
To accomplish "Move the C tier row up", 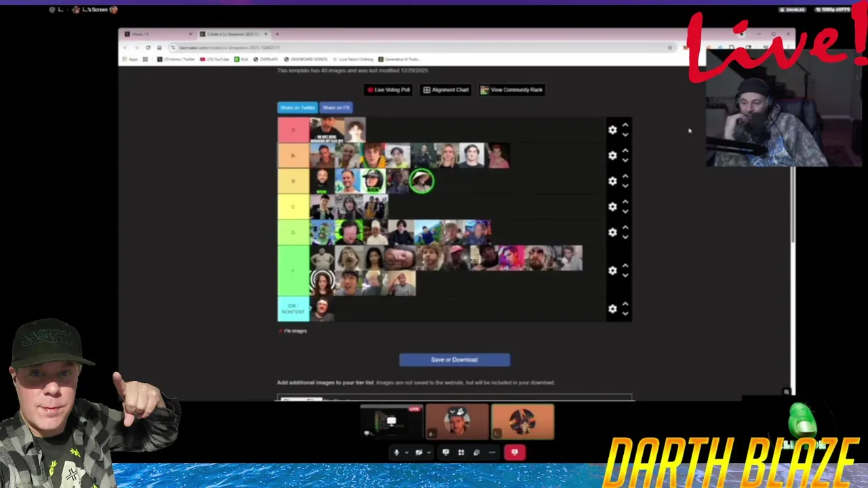I will (x=625, y=202).
